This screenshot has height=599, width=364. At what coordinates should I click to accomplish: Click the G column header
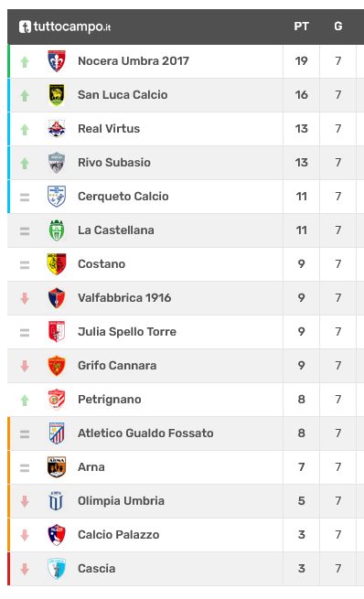(x=338, y=27)
